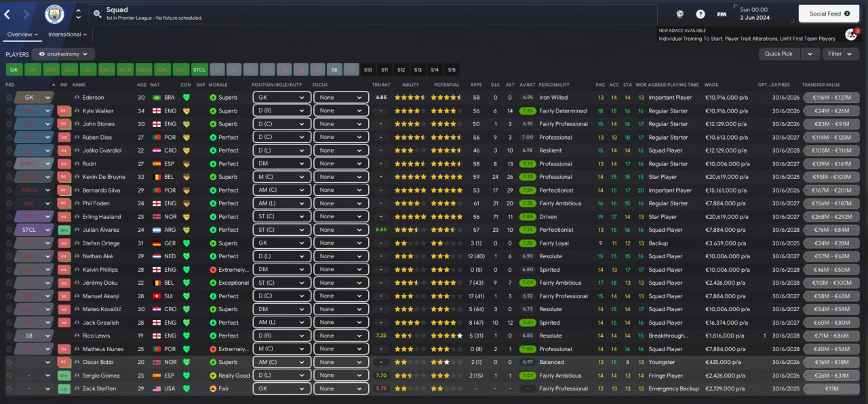The image size is (868, 404).
Task: Open Ederson's focus None dropdown
Action: [341, 98]
